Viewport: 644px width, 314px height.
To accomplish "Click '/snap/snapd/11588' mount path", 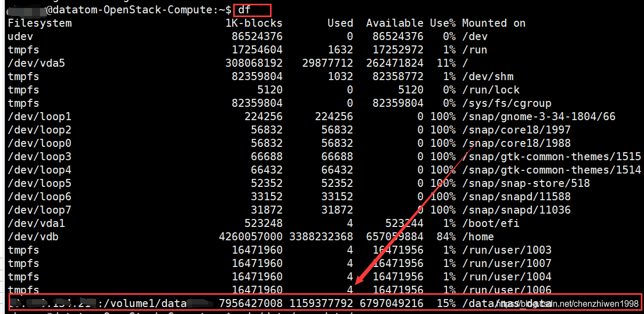I will [x=516, y=197].
